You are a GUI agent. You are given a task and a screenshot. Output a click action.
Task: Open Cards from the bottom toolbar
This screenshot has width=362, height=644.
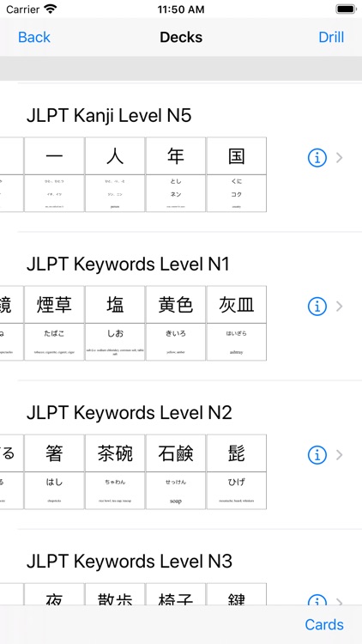324,625
